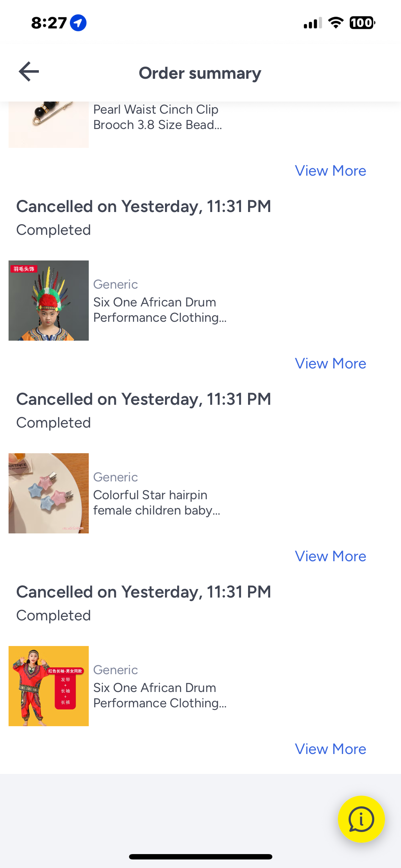401x868 pixels.
Task: Open the feather headdress product image
Action: click(48, 300)
